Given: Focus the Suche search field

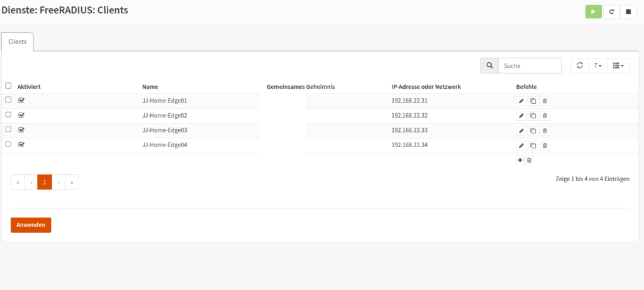Looking at the screenshot, I should tap(529, 65).
